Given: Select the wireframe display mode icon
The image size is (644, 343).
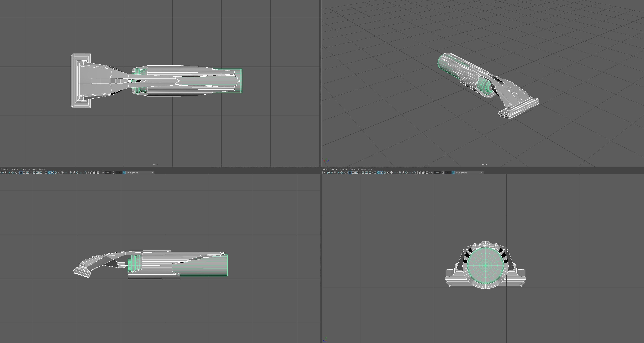Looking at the screenshot, I should coord(46,172).
